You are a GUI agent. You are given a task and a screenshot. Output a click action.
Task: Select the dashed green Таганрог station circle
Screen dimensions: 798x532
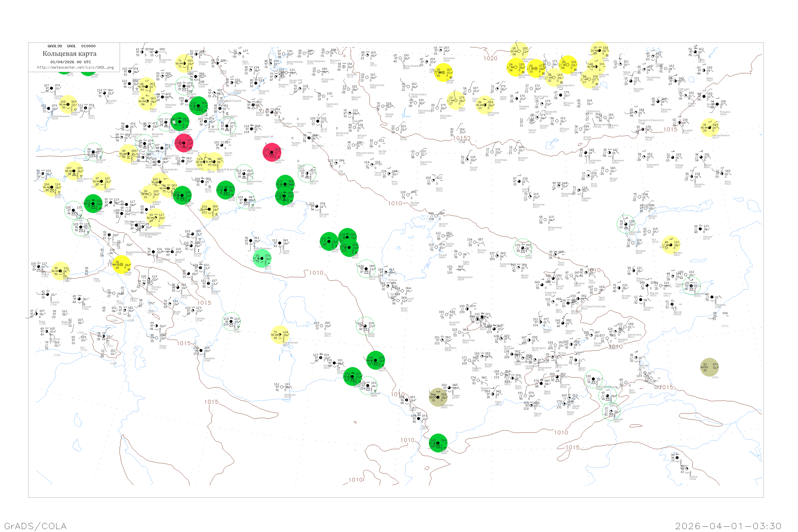click(93, 152)
